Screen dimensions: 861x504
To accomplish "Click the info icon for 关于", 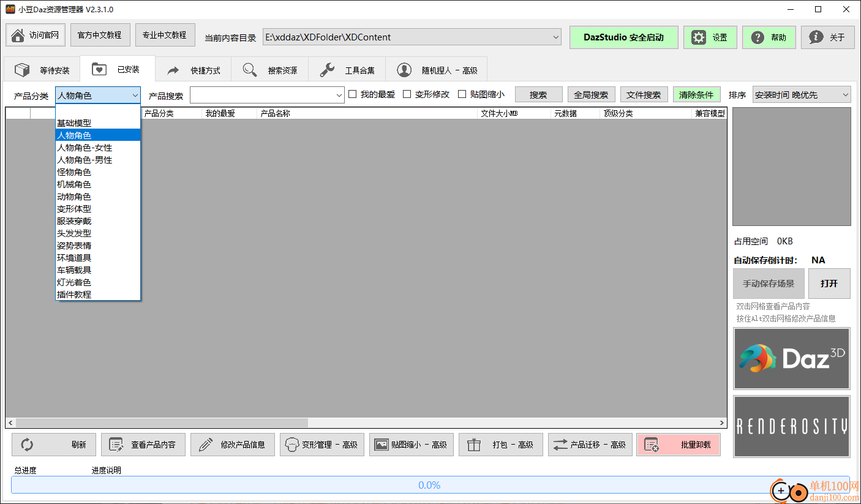I will (x=816, y=37).
